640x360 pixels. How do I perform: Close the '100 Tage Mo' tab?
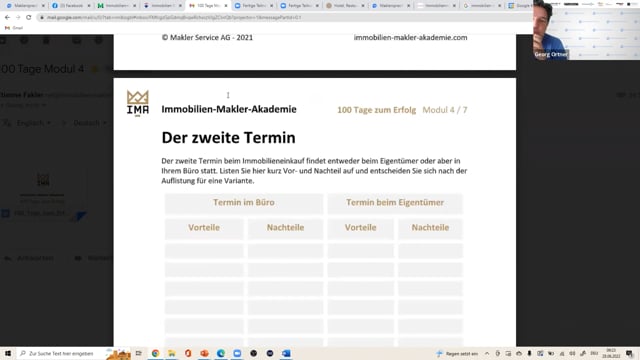coord(226,6)
